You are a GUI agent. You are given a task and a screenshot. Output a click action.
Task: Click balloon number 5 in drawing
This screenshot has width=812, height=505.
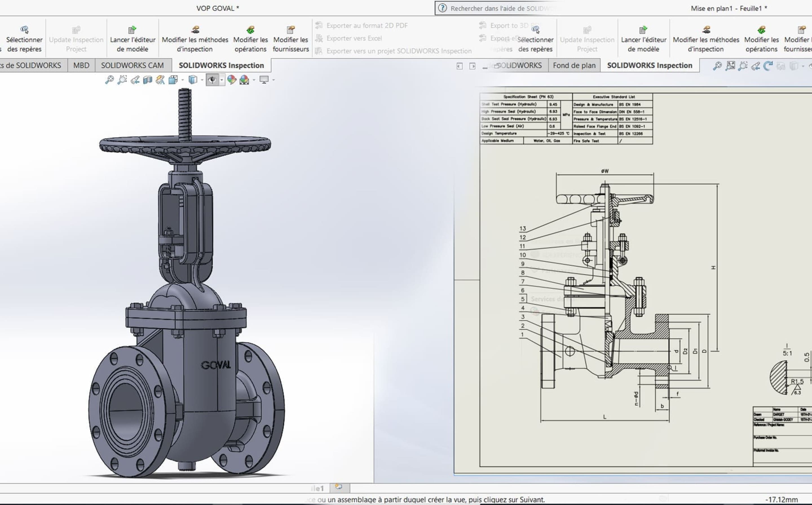point(523,299)
